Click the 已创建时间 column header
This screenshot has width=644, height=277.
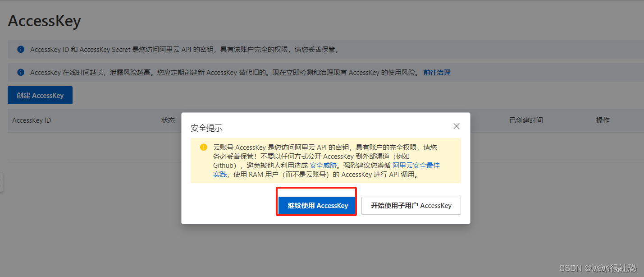pos(526,120)
